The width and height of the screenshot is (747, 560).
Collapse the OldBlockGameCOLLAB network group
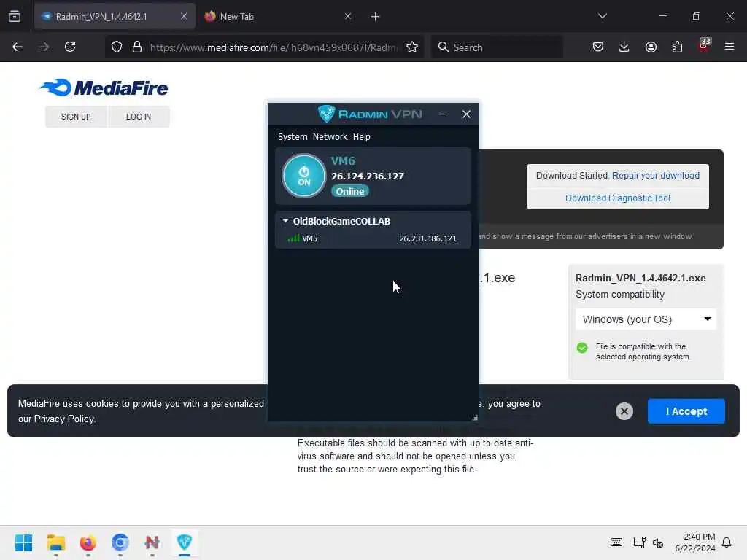click(x=285, y=221)
